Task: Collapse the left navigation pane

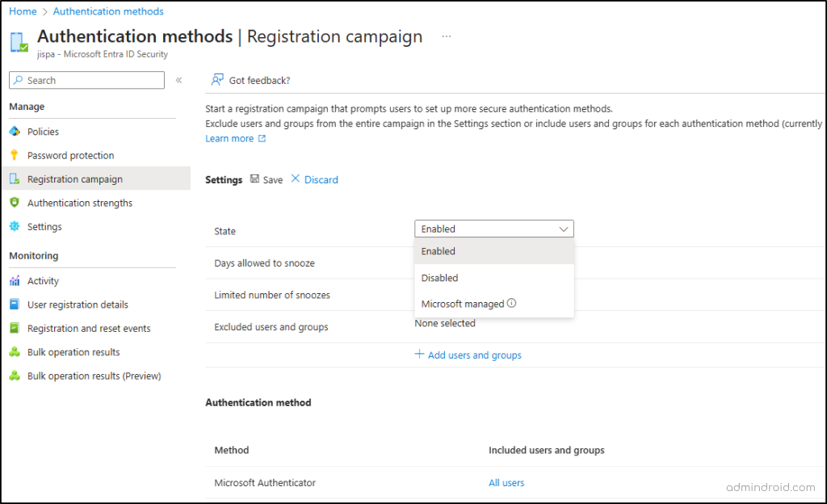Action: click(x=178, y=80)
